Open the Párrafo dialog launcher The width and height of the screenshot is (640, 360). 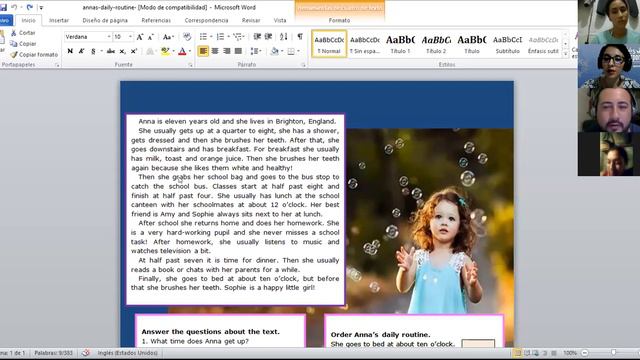coord(303,65)
